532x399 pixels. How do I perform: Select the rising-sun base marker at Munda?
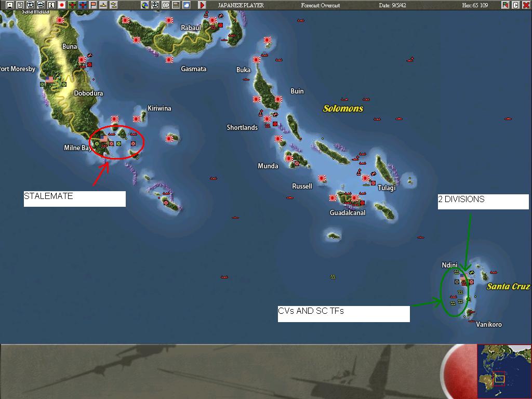289,158
